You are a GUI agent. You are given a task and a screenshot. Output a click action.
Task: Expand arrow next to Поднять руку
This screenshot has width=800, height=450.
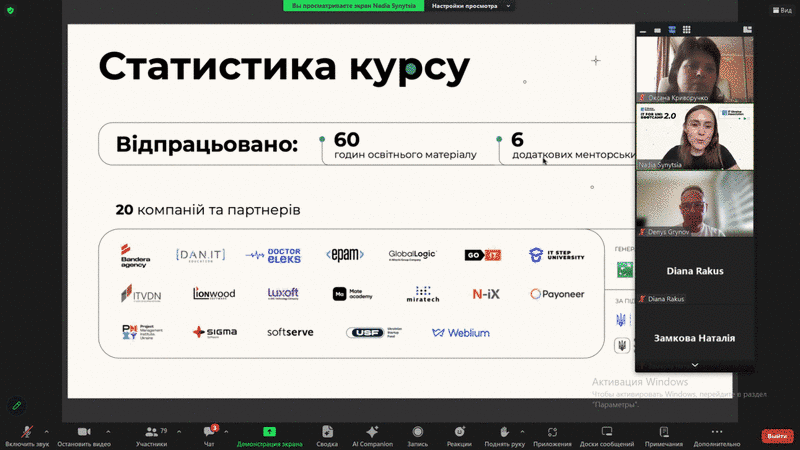tap(522, 432)
